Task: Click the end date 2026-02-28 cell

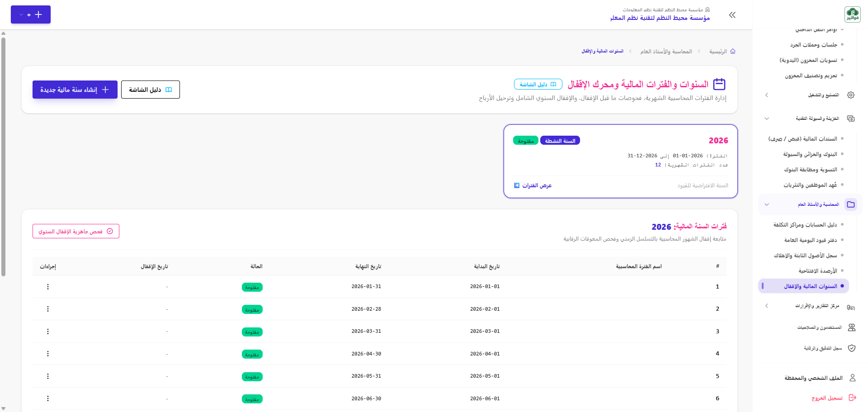Action: click(x=366, y=309)
